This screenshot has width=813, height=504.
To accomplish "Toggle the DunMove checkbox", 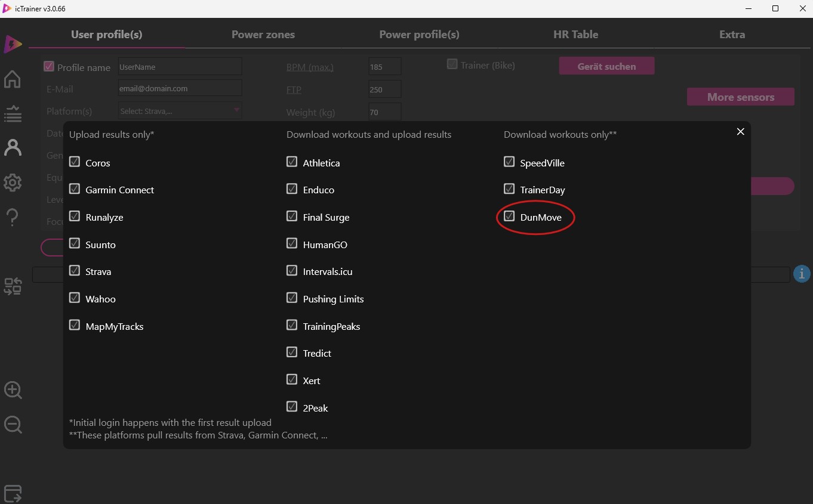I will pyautogui.click(x=509, y=216).
